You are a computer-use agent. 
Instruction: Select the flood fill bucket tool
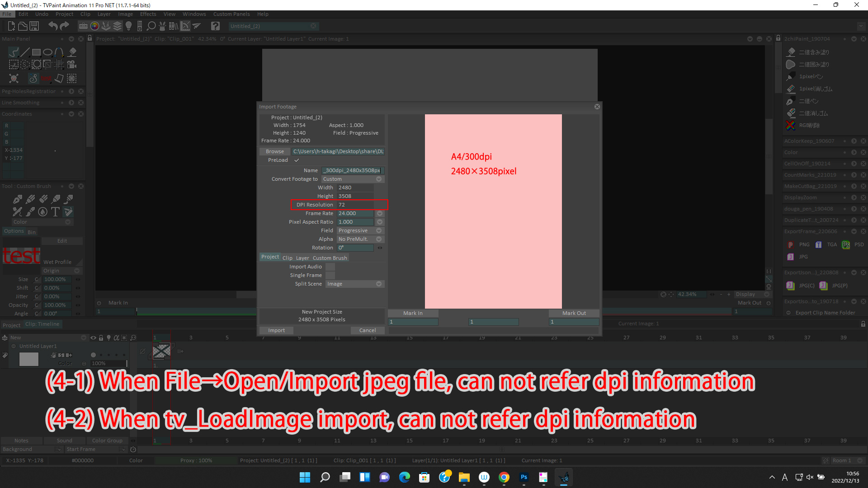[x=72, y=52]
